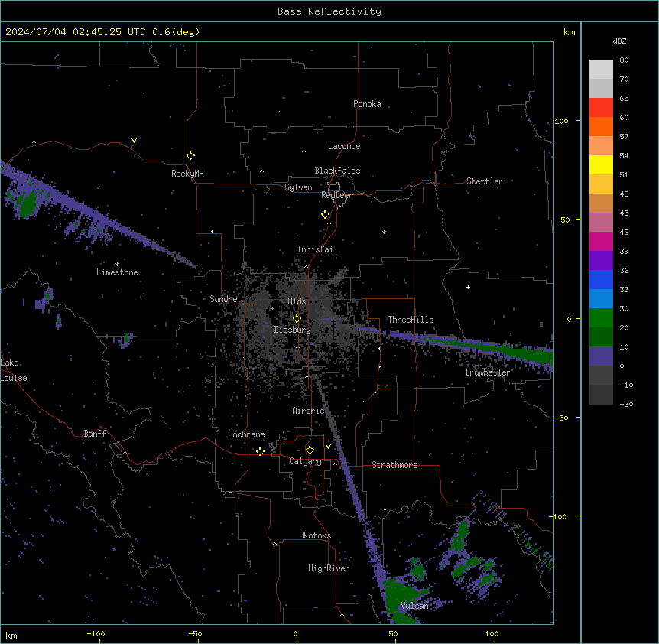
Task: Click the Innisfail city label
Action: (317, 249)
